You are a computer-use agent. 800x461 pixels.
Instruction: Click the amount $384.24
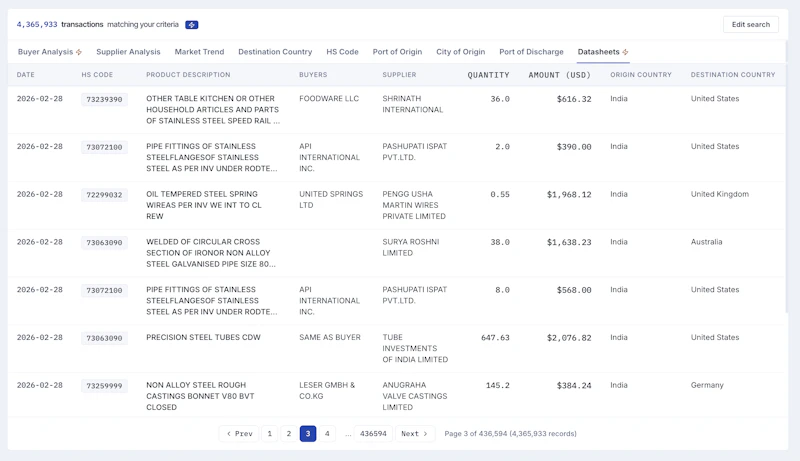[x=574, y=386]
